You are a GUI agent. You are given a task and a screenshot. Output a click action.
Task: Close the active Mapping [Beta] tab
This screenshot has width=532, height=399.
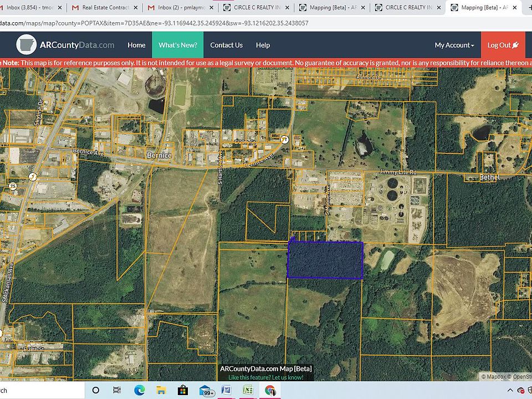coord(515,7)
